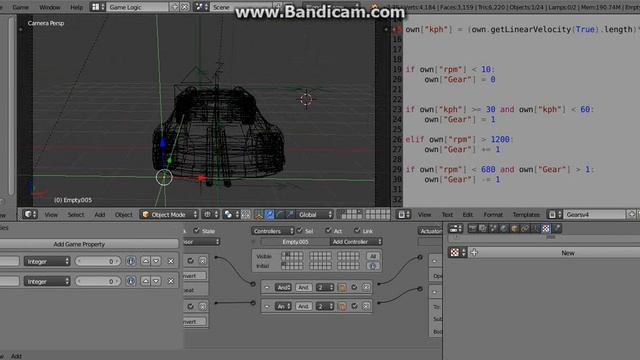Open the text editor Templates menu
640x360 pixels.
(526, 215)
